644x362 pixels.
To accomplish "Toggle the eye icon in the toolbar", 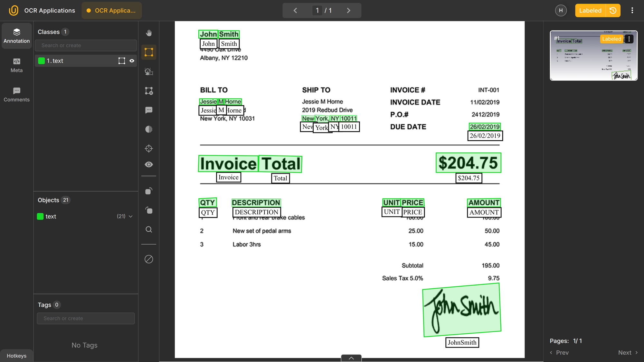I will (149, 164).
